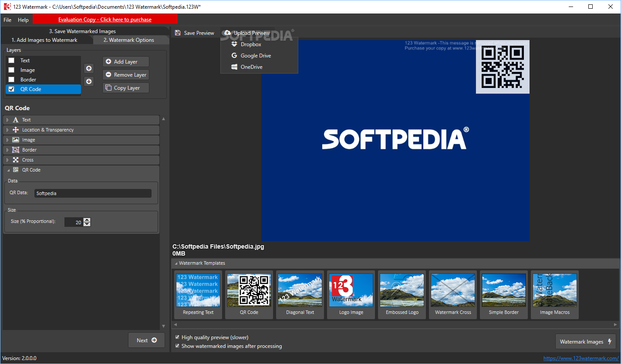Click the Remove Layer button
The width and height of the screenshot is (621, 364).
[x=126, y=75]
